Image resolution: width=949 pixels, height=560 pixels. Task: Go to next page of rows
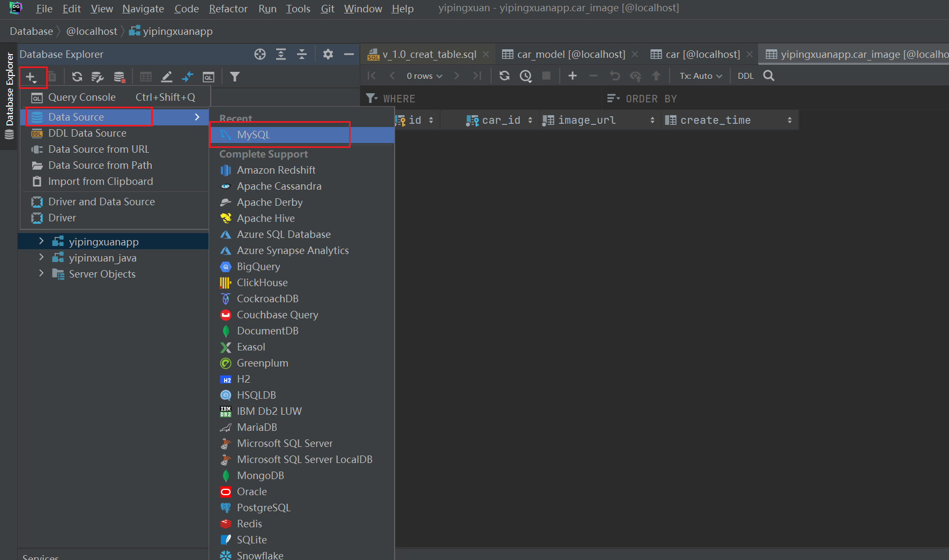click(x=457, y=76)
